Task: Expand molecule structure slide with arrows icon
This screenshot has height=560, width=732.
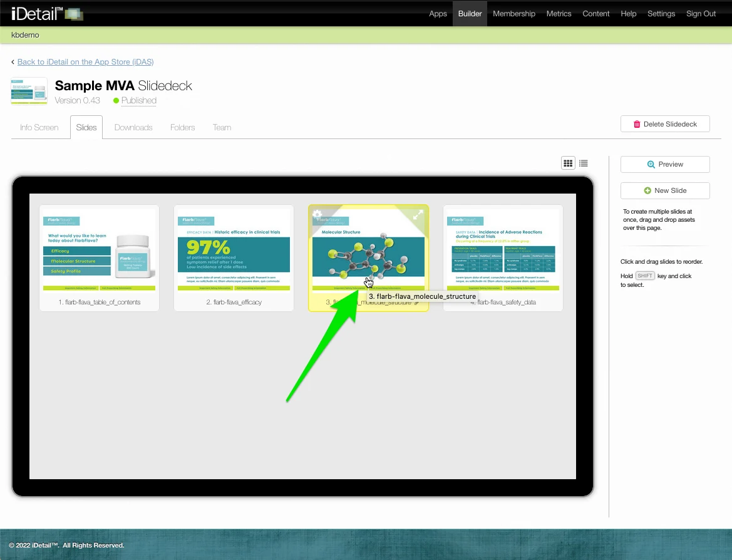Action: 418,214
